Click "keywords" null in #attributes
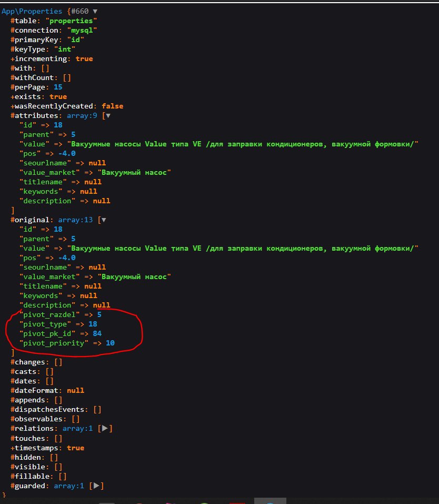This screenshot has width=439, height=504. coord(88,192)
